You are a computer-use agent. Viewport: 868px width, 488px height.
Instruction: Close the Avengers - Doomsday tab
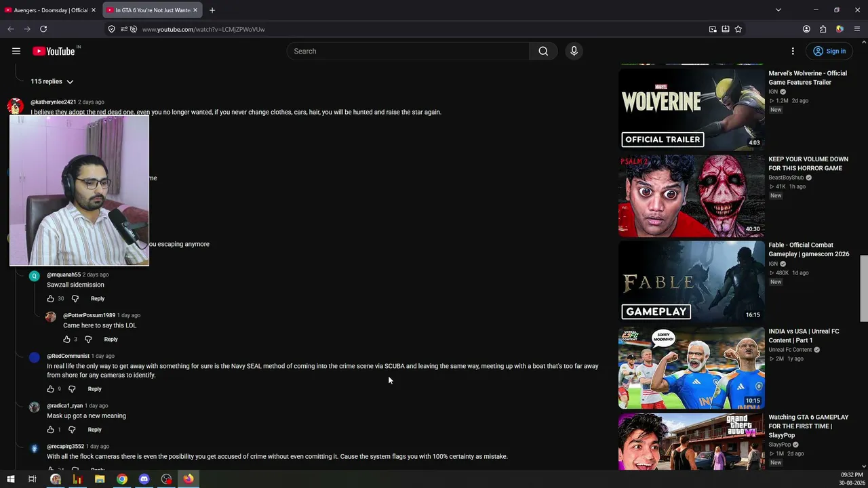point(94,10)
